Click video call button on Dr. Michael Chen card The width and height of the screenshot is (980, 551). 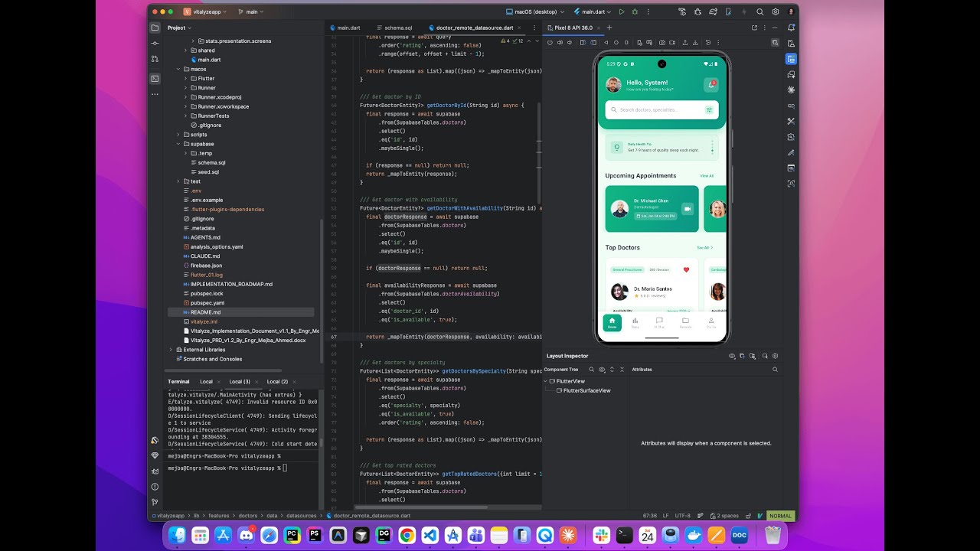click(x=687, y=208)
